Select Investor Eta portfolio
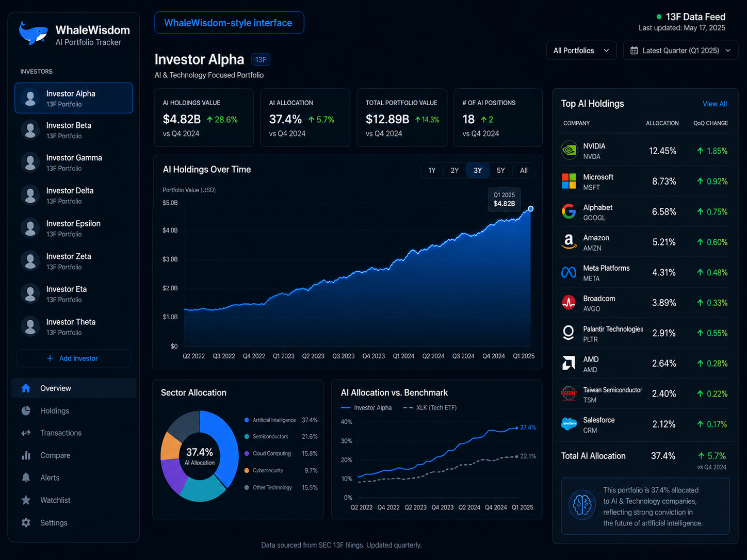The width and height of the screenshot is (747, 560). (74, 294)
